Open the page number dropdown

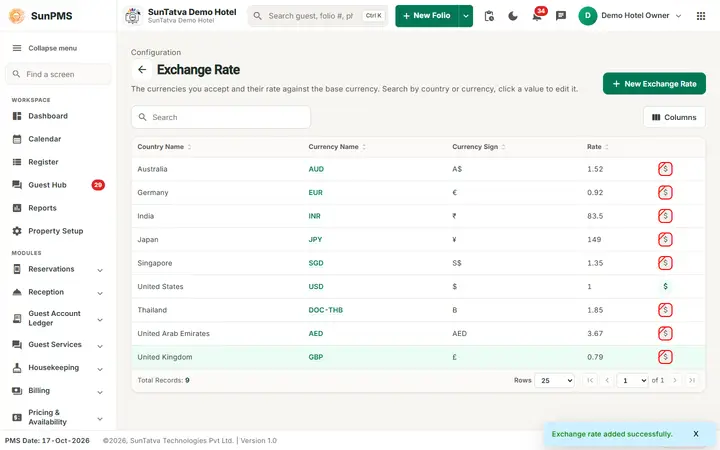pos(632,380)
